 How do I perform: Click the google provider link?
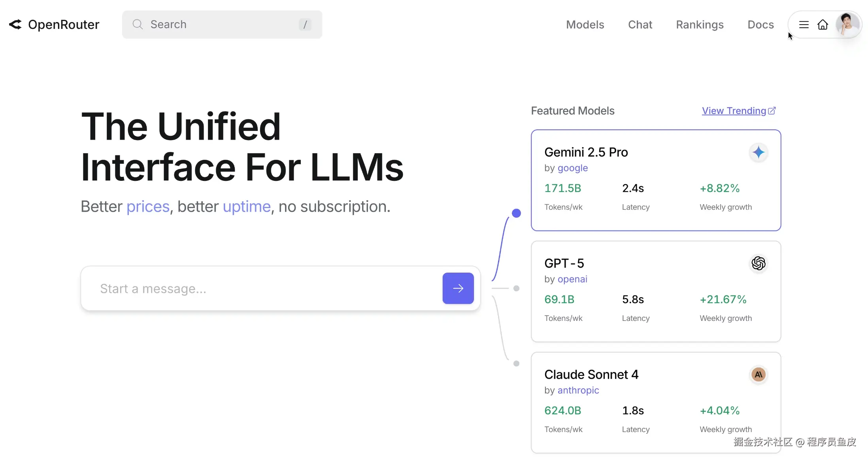[x=572, y=168]
